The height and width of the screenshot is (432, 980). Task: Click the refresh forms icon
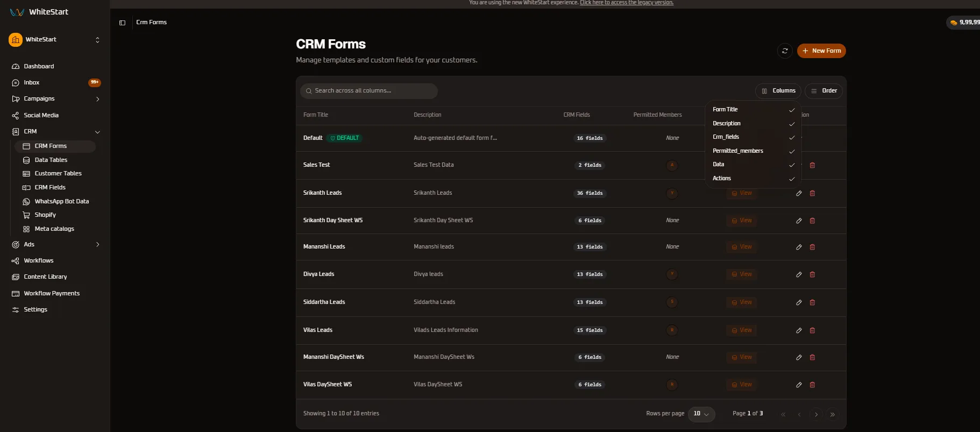(785, 51)
